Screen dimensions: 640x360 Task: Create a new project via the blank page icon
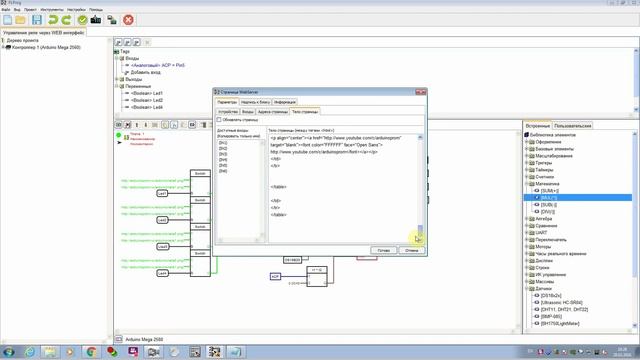pos(7,20)
